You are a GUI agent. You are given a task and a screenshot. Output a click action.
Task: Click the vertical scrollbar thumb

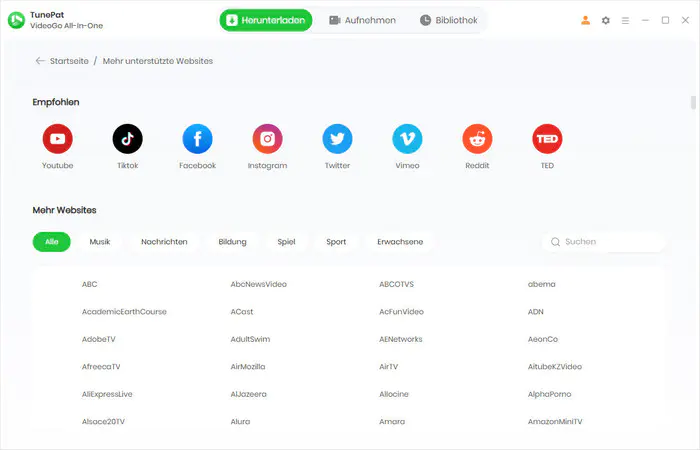point(693,102)
